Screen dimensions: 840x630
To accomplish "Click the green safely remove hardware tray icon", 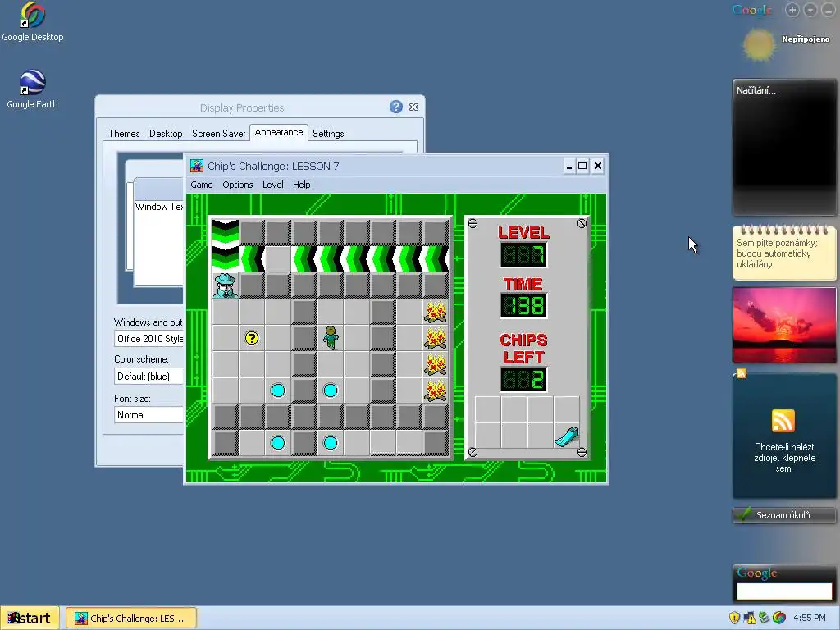I will tap(765, 618).
